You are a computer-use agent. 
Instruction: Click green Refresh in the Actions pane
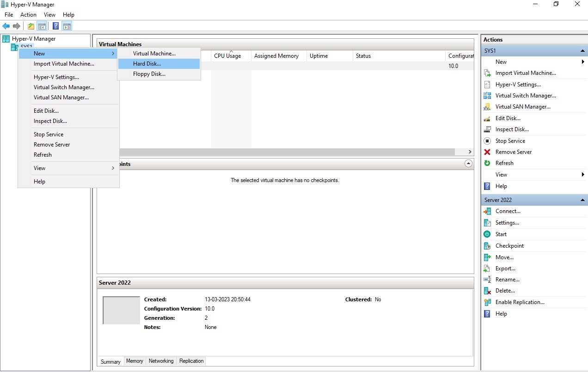click(x=487, y=163)
